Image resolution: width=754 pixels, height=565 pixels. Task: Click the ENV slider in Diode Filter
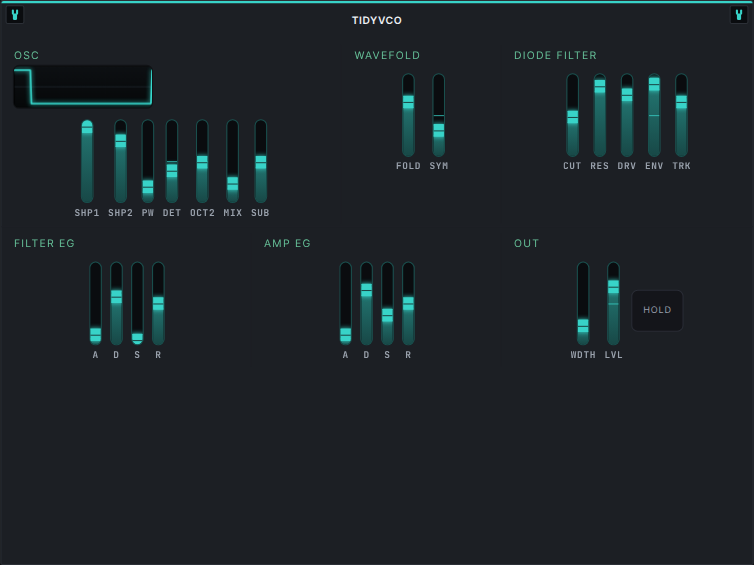(654, 115)
